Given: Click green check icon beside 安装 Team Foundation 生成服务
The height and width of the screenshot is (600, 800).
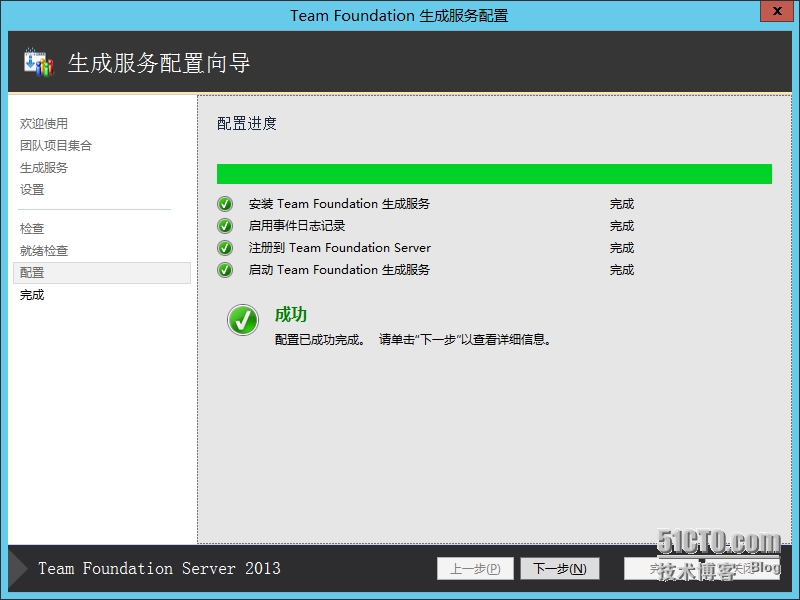Looking at the screenshot, I should pos(225,204).
